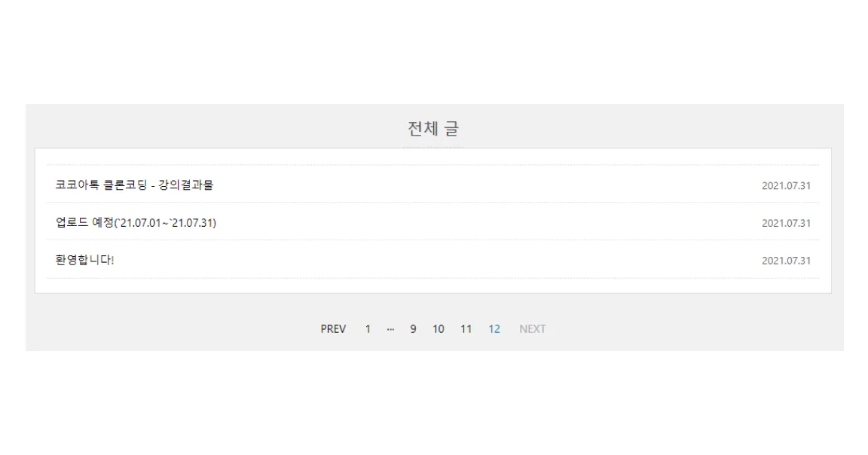Jump to page 1

coord(368,328)
